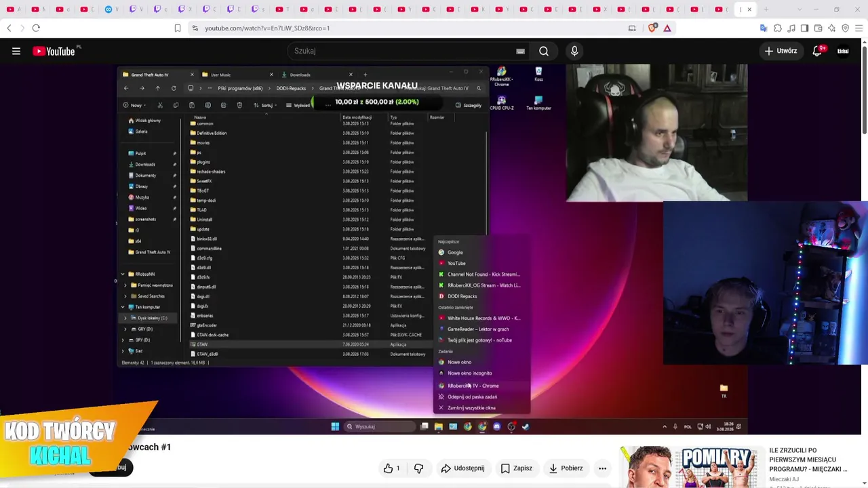
Task: Click the Explorer delete trash icon in the video
Action: point(239,105)
